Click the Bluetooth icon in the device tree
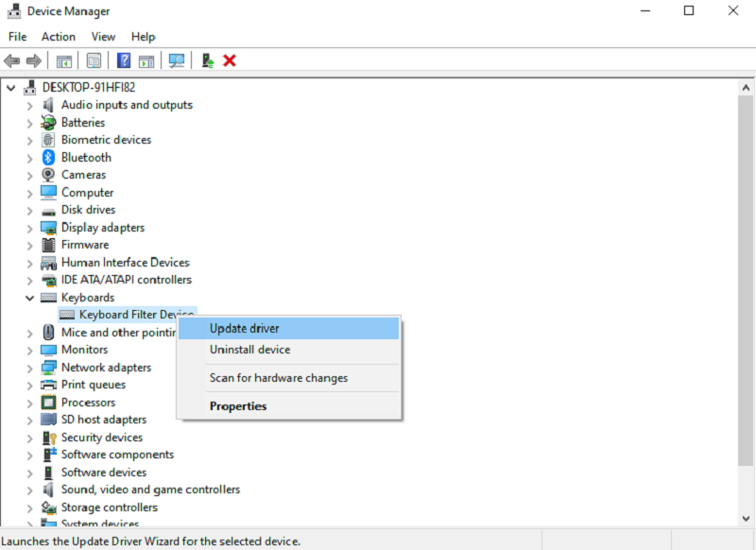The image size is (756, 550). [x=49, y=158]
